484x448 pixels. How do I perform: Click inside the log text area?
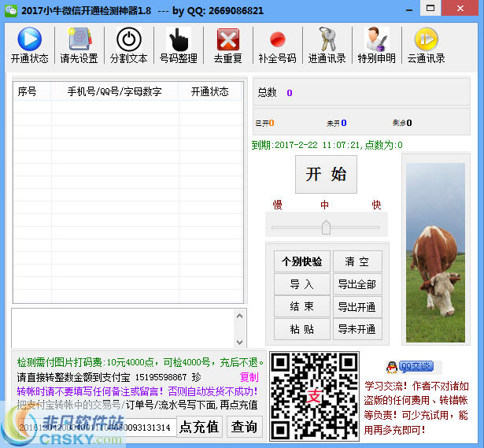pyautogui.click(x=123, y=328)
